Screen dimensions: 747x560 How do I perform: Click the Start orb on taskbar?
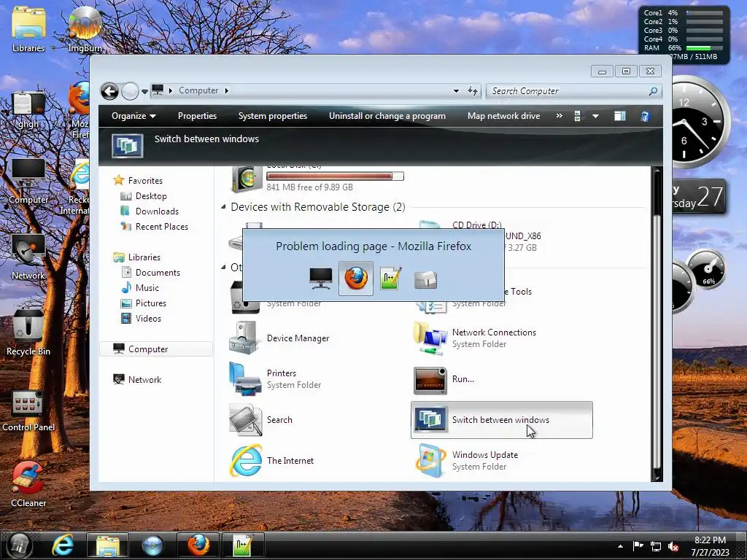[19, 545]
